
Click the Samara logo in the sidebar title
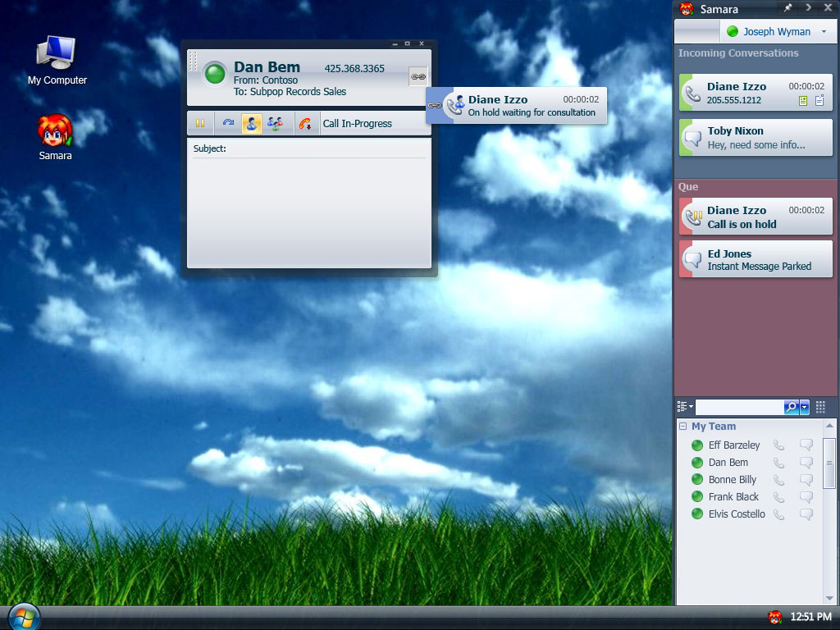point(687,8)
